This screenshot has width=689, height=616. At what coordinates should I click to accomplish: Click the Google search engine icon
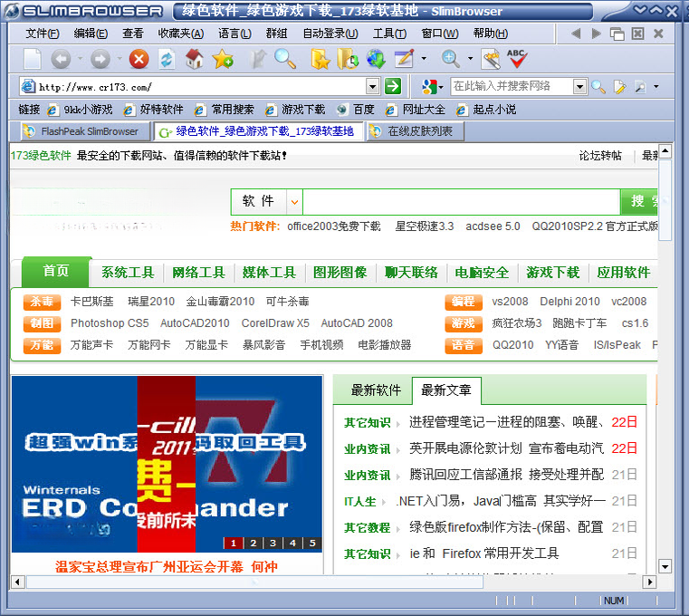[x=429, y=87]
